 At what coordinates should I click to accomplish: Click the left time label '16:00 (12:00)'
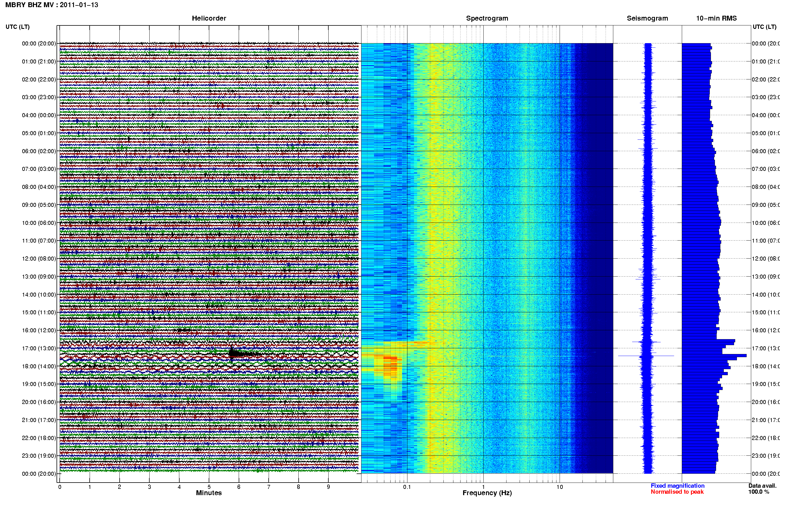point(39,330)
